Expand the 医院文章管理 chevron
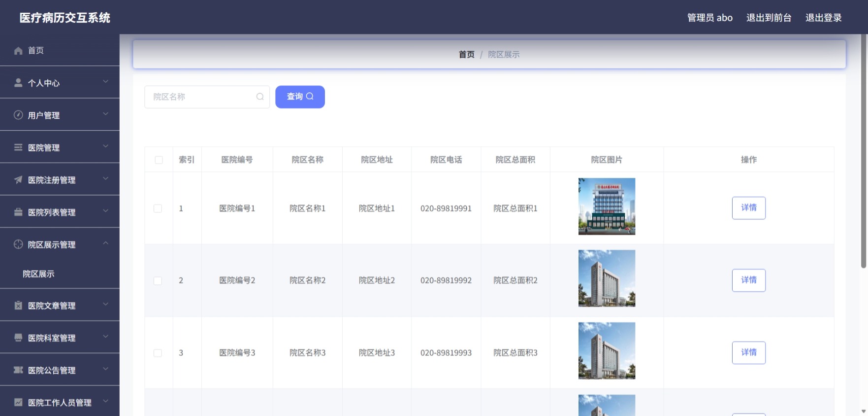The height and width of the screenshot is (416, 868). [x=105, y=304]
